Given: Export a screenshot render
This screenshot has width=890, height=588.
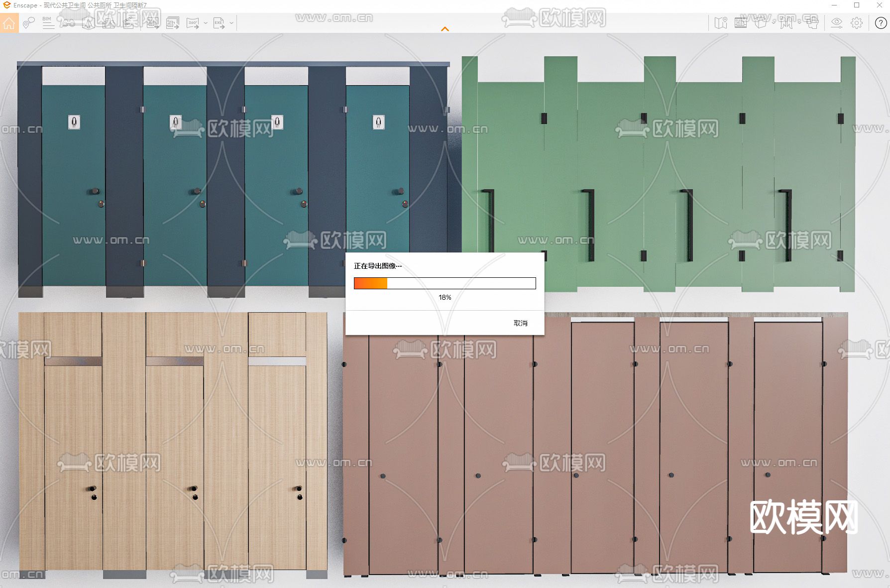Looking at the screenshot, I should coord(153,23).
